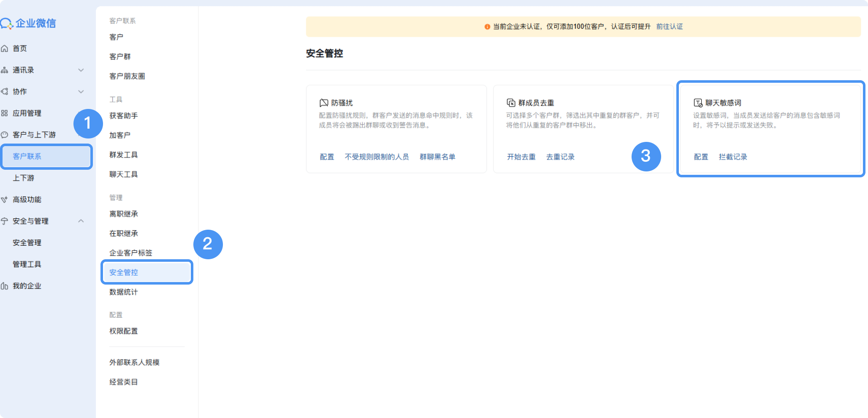Open 应用管理 in the sidebar
The width and height of the screenshot is (868, 418).
click(x=27, y=113)
